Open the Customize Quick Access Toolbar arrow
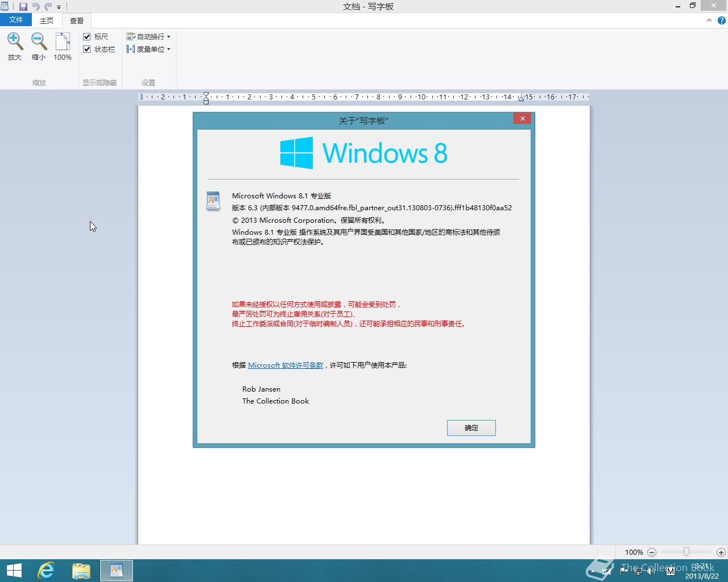This screenshot has height=582, width=728. tap(59, 7)
